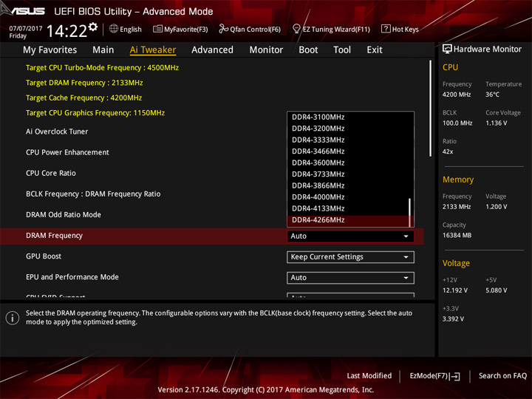This screenshot has width=532, height=399.
Task: Click CPU temperature value 36°C
Action: pos(492,95)
